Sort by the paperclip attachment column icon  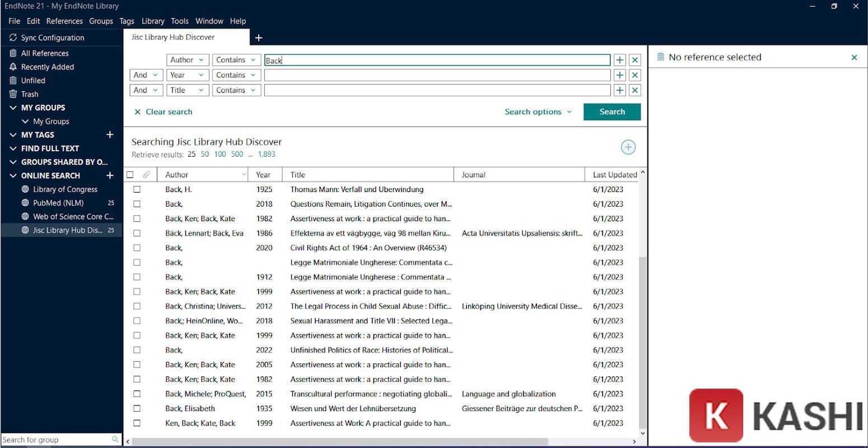coord(147,174)
